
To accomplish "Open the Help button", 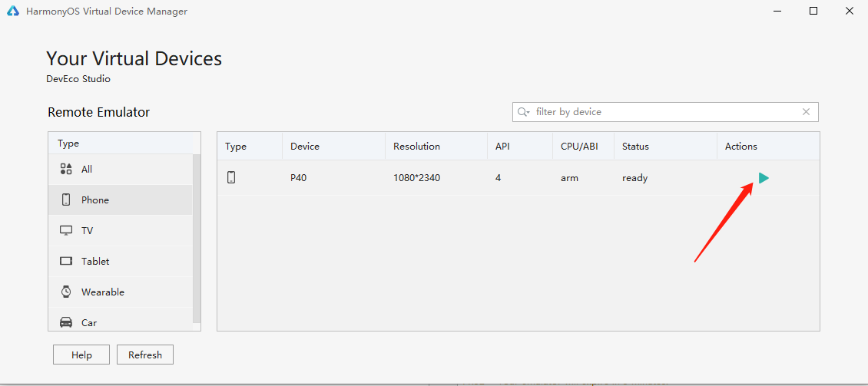I will click(81, 355).
